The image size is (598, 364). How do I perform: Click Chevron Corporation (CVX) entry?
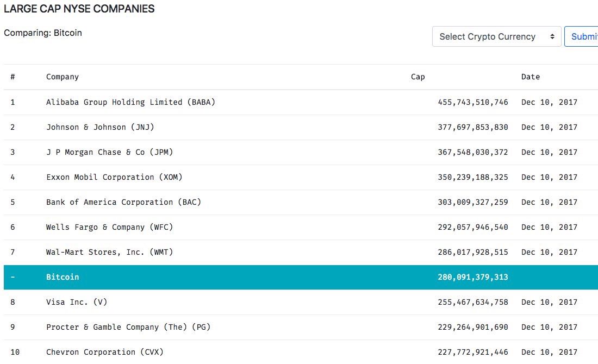click(x=104, y=352)
